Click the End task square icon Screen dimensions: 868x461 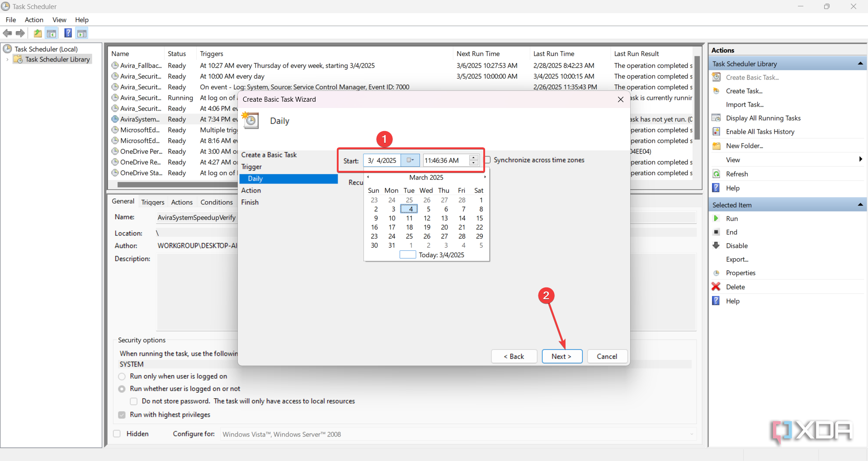click(716, 232)
